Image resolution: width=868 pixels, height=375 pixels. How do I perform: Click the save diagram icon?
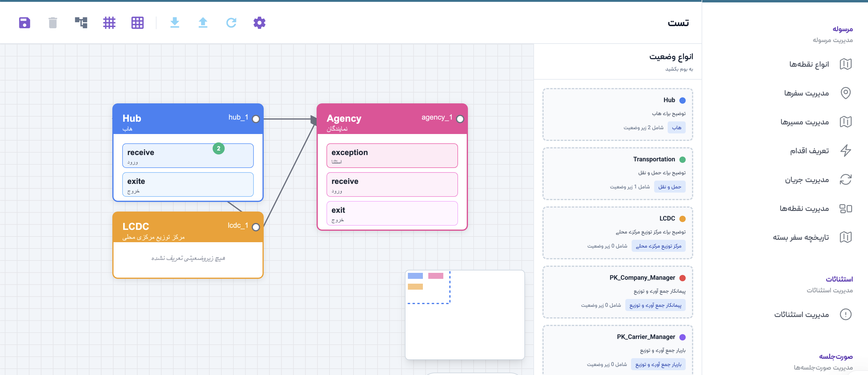click(x=24, y=23)
